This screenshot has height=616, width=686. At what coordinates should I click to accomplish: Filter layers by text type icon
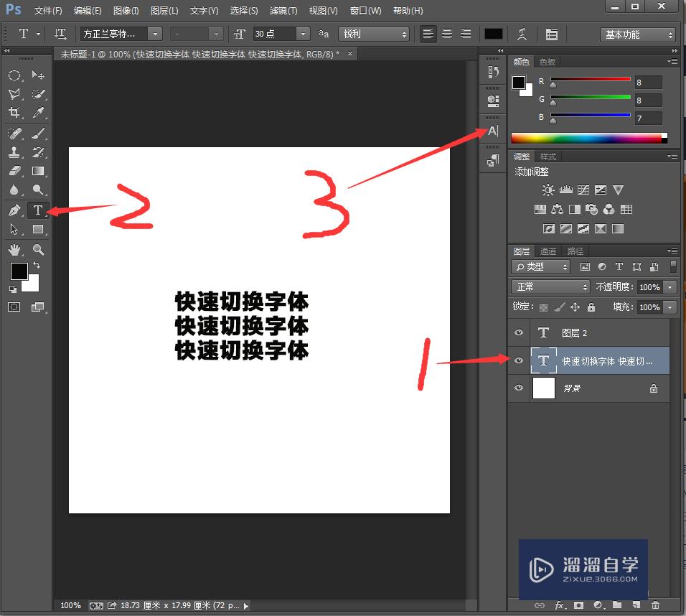(x=619, y=266)
